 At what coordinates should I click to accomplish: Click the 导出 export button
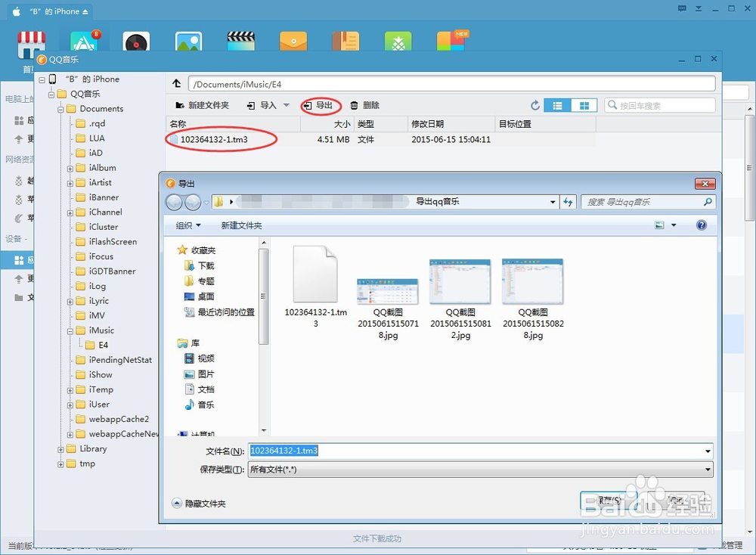[318, 105]
